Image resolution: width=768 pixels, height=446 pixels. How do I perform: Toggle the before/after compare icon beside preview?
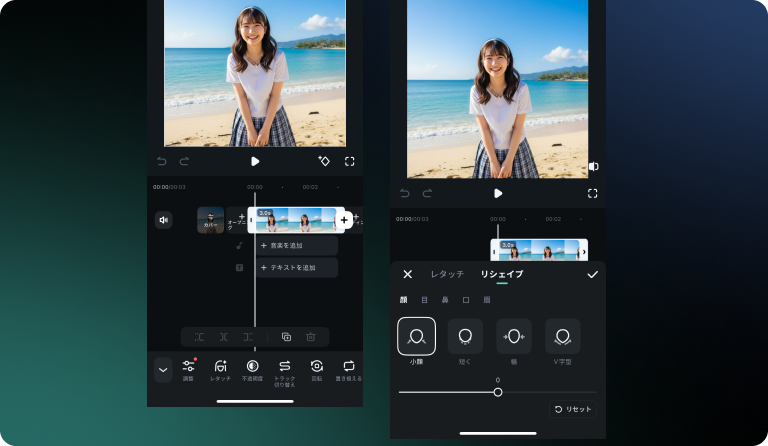click(593, 166)
